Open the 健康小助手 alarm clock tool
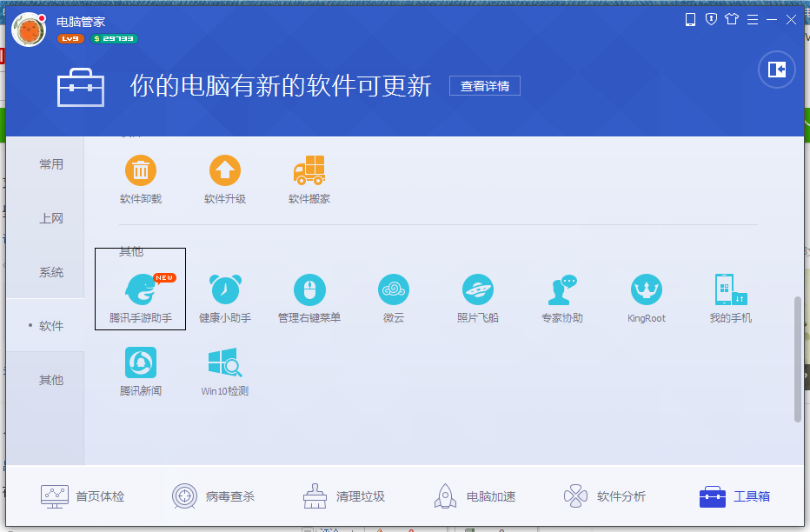 coord(225,298)
